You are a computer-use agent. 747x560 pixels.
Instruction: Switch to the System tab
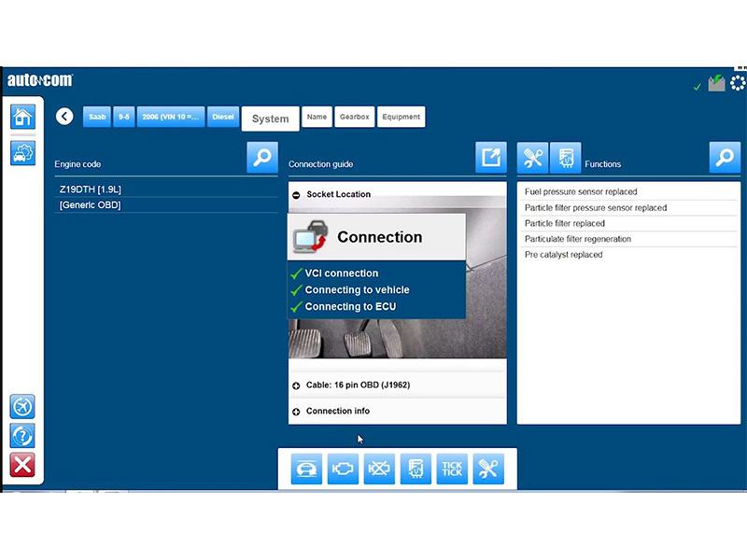270,119
